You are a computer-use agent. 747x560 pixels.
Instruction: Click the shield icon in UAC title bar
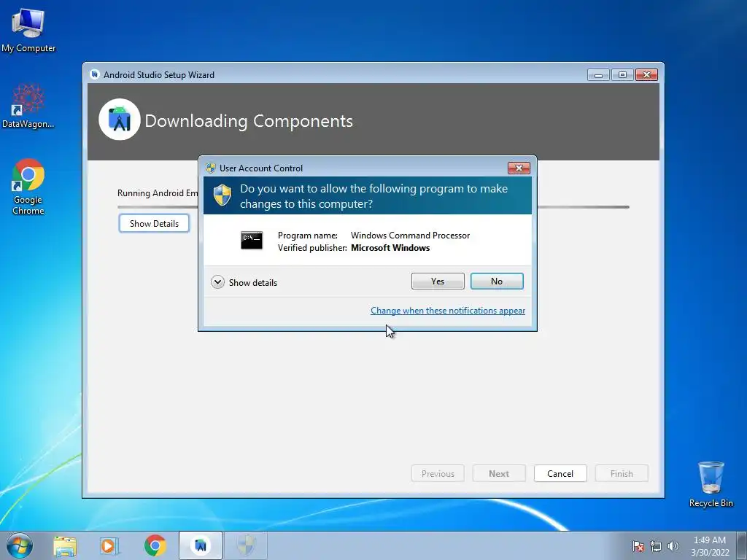210,168
